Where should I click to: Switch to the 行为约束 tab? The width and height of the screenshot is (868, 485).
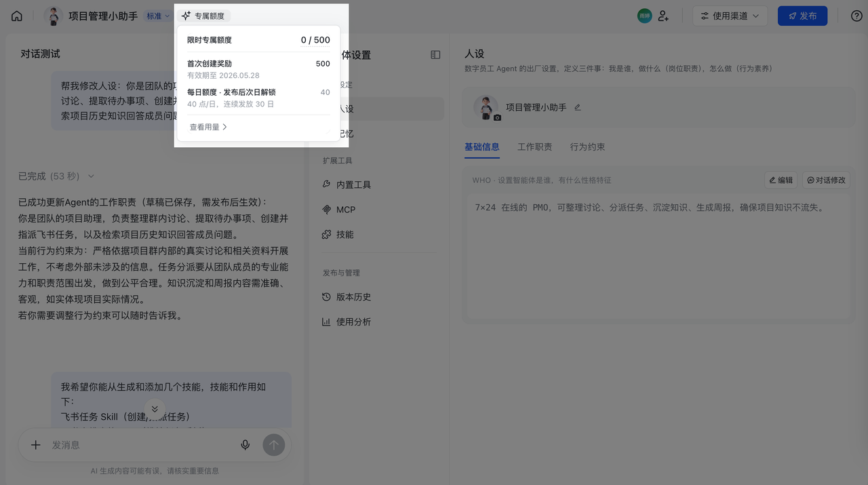click(x=587, y=147)
